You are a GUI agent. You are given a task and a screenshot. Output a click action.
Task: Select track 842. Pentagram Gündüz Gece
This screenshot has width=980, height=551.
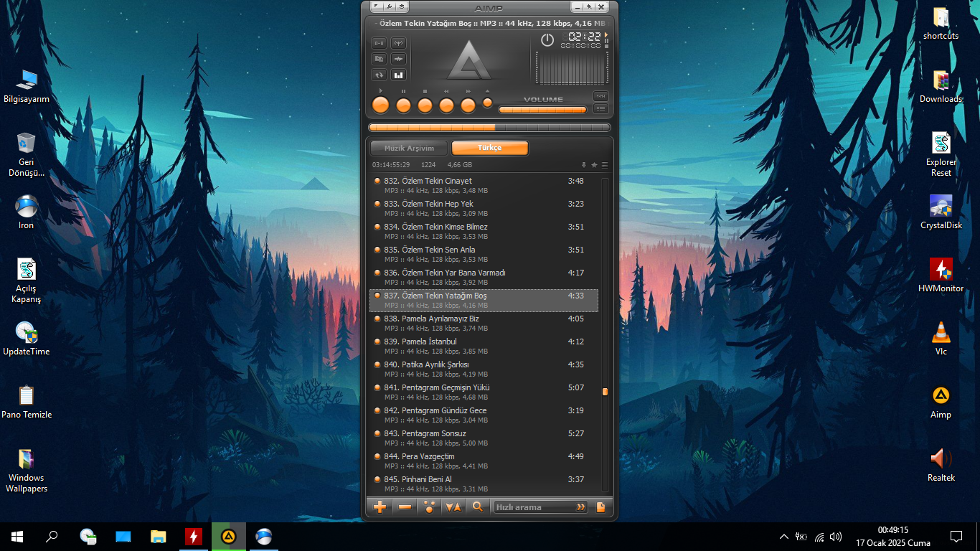484,415
